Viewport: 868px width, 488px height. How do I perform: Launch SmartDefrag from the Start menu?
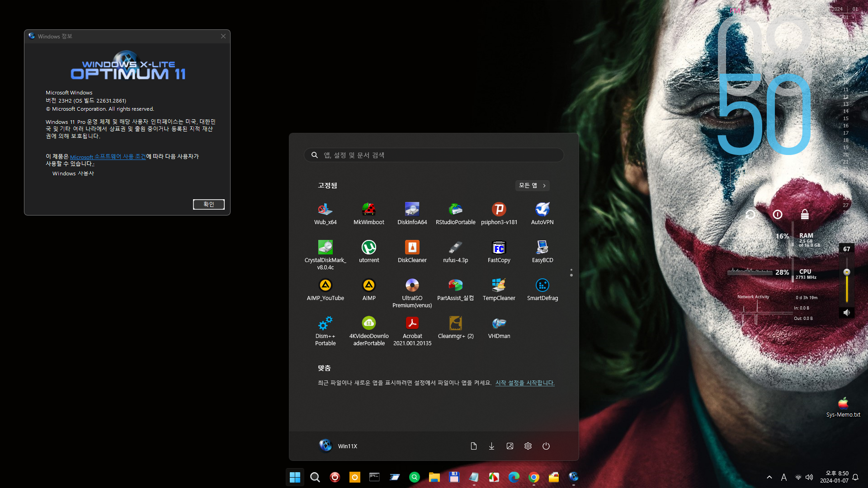click(542, 289)
